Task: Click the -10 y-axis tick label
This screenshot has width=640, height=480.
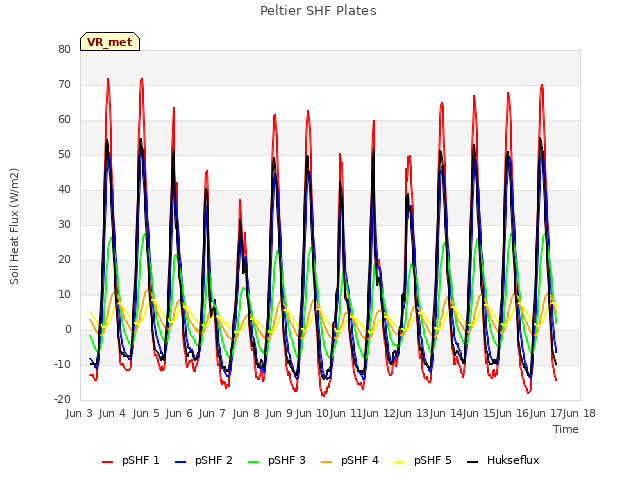Action: pyautogui.click(x=62, y=364)
